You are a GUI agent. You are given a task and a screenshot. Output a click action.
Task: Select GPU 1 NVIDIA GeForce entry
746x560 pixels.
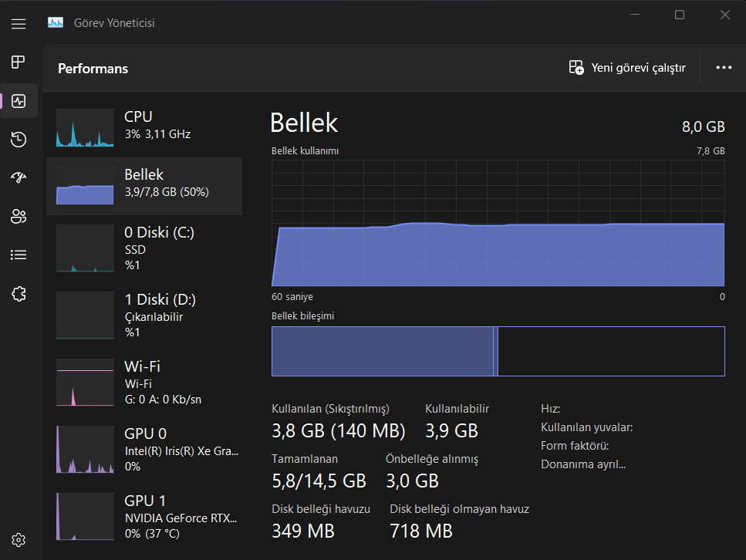click(144, 516)
